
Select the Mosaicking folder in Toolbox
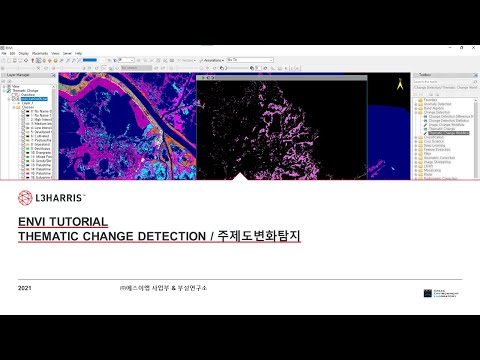(x=432, y=170)
